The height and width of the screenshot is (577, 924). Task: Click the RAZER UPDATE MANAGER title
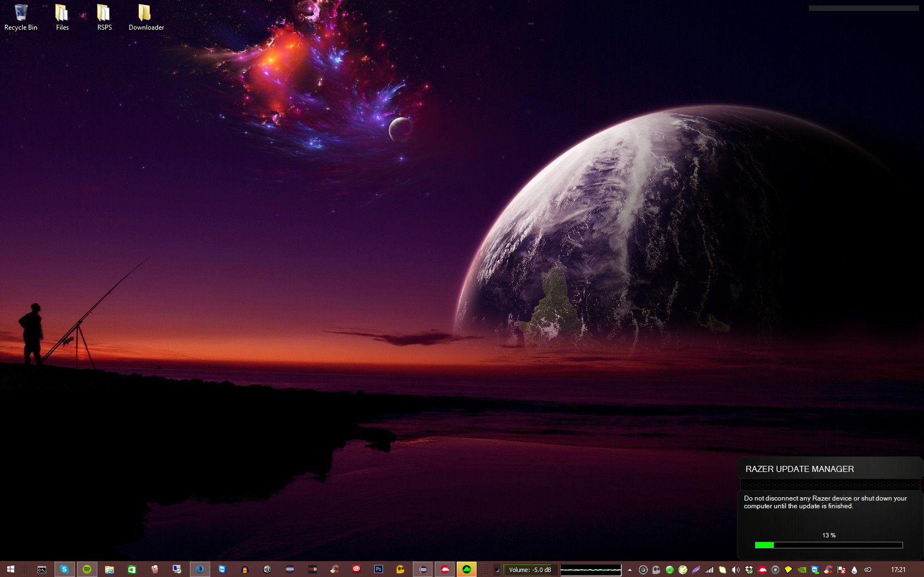coord(800,469)
